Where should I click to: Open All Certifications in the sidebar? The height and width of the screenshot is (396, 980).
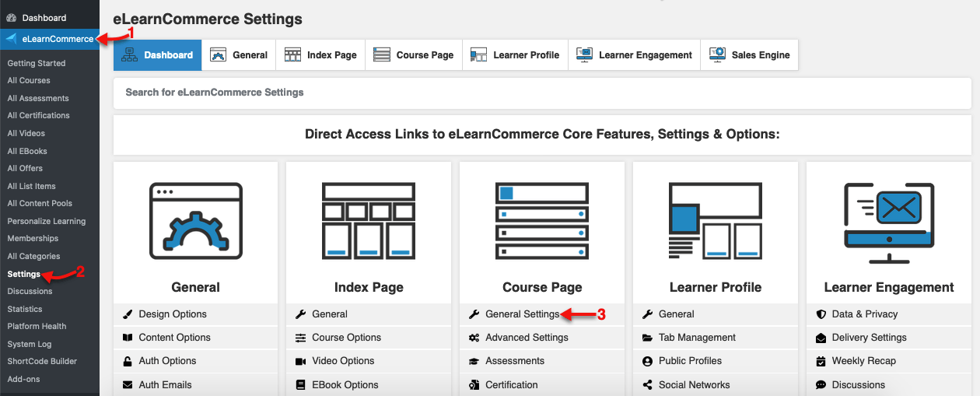click(x=38, y=115)
